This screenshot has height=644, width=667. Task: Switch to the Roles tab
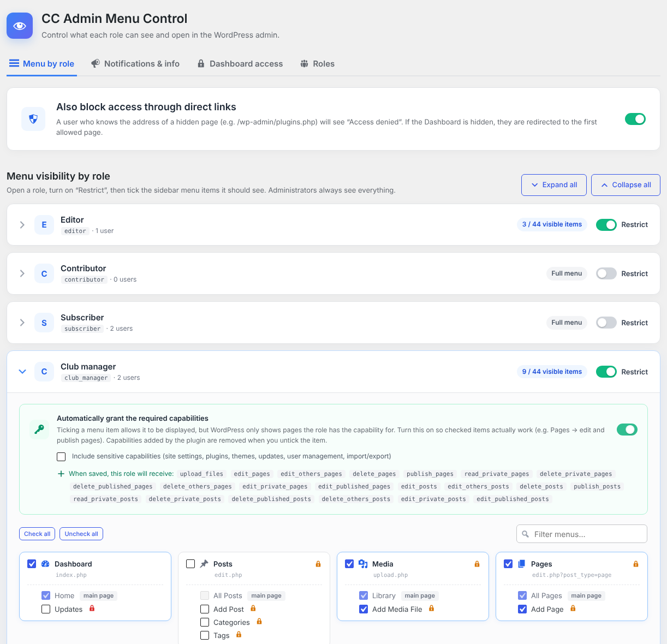[317, 64]
